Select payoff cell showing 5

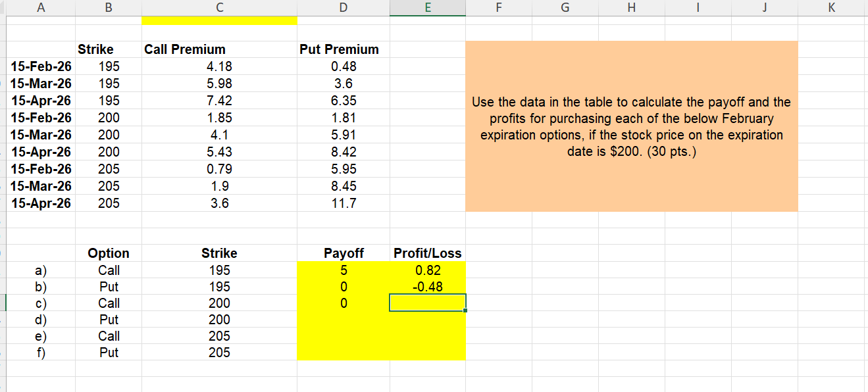[344, 270]
